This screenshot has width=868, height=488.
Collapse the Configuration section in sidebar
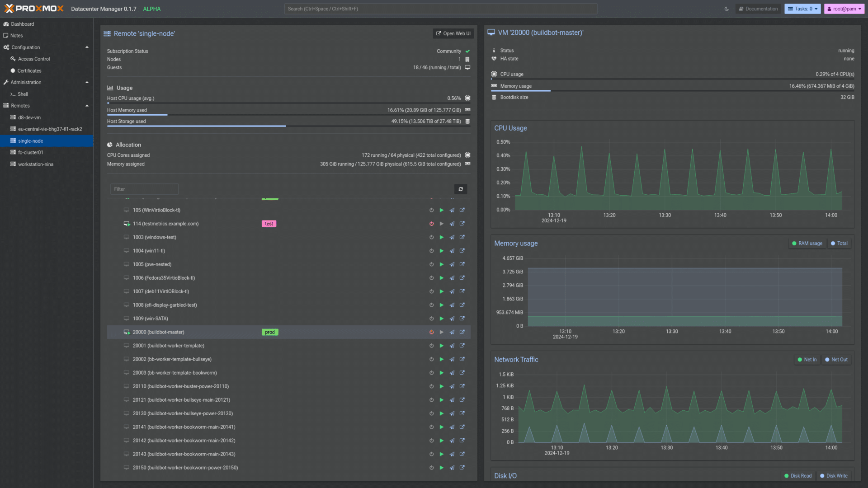click(87, 47)
